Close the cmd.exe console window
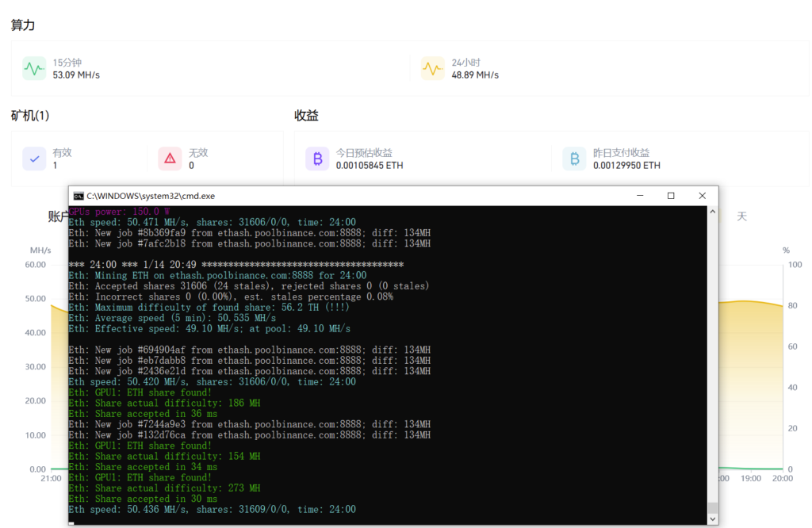Image resolution: width=812 pixels, height=528 pixels. click(x=703, y=196)
